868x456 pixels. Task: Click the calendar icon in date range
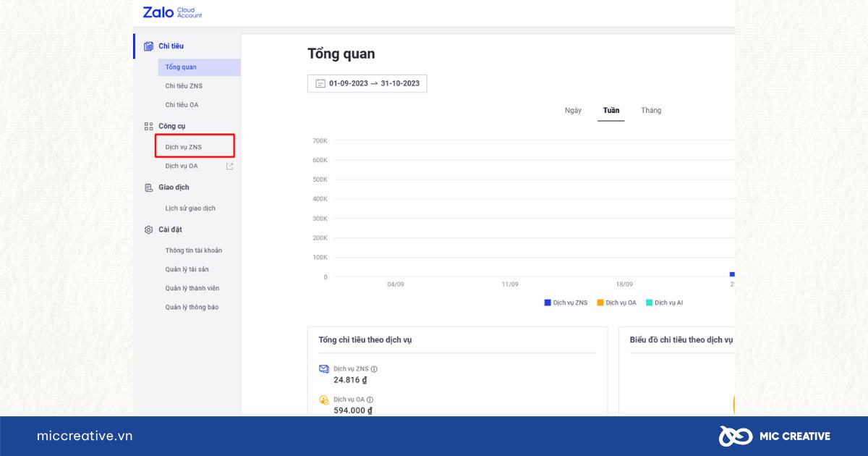tap(320, 83)
